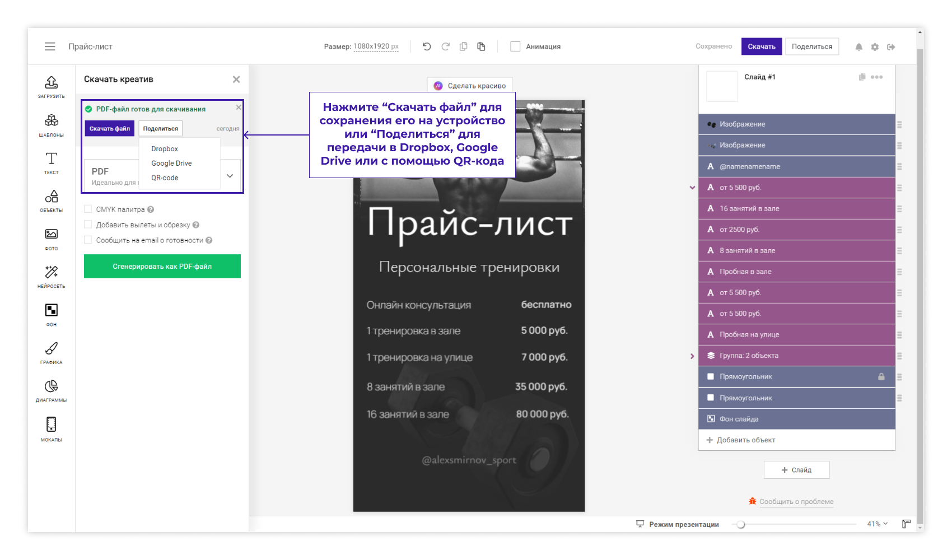Select QR-code in share menu

click(165, 178)
